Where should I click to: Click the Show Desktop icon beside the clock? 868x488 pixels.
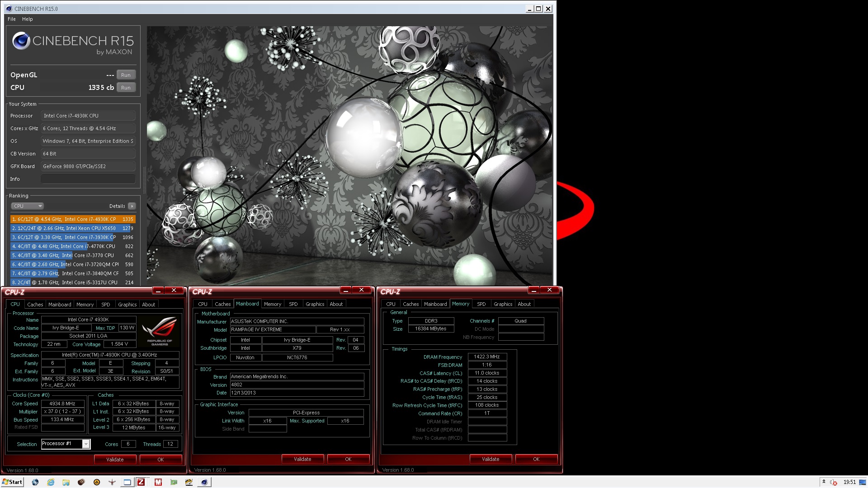coord(862,482)
